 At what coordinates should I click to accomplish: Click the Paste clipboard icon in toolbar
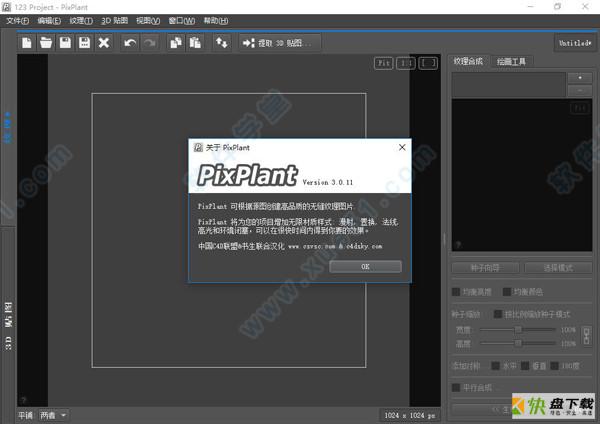[x=195, y=42]
